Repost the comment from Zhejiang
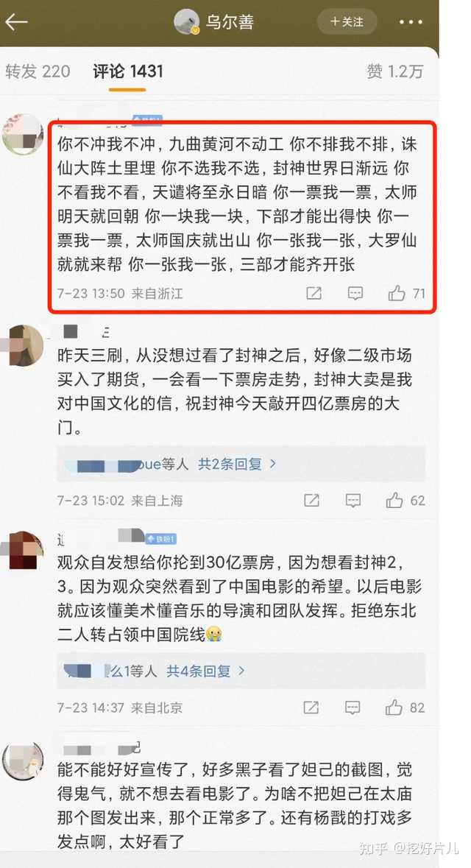Screen dimensions: 471x868 (x=314, y=294)
